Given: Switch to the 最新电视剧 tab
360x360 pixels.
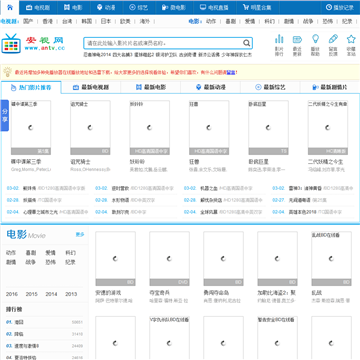Looking at the screenshot, I should (x=91, y=87).
